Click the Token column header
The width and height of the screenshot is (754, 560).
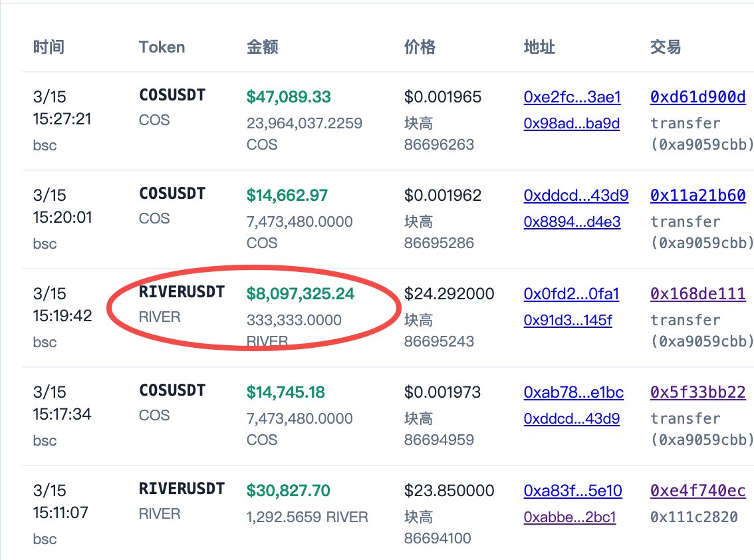(x=162, y=47)
